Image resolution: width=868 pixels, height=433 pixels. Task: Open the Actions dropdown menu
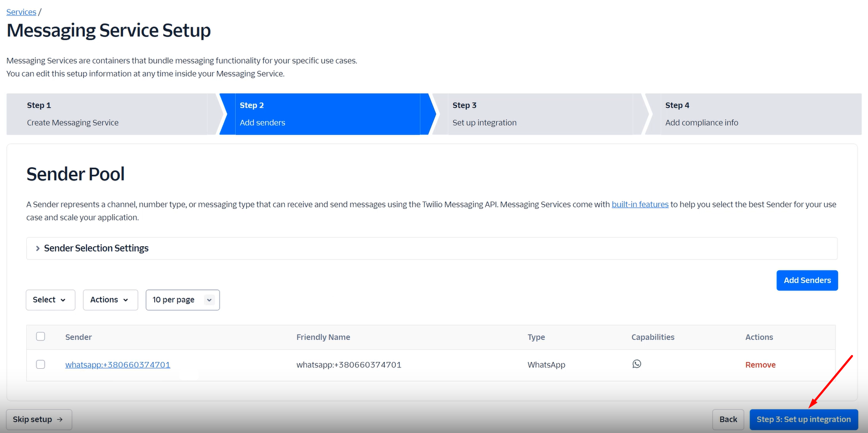(111, 300)
